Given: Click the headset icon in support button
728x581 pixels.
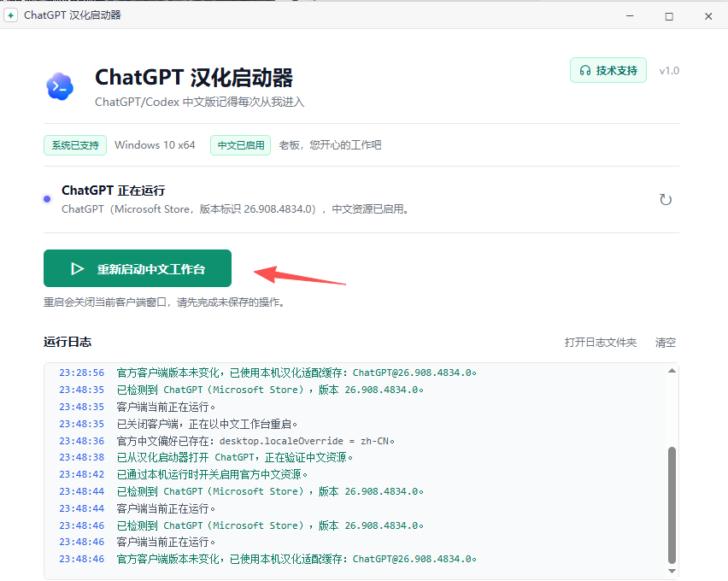Looking at the screenshot, I should point(585,71).
